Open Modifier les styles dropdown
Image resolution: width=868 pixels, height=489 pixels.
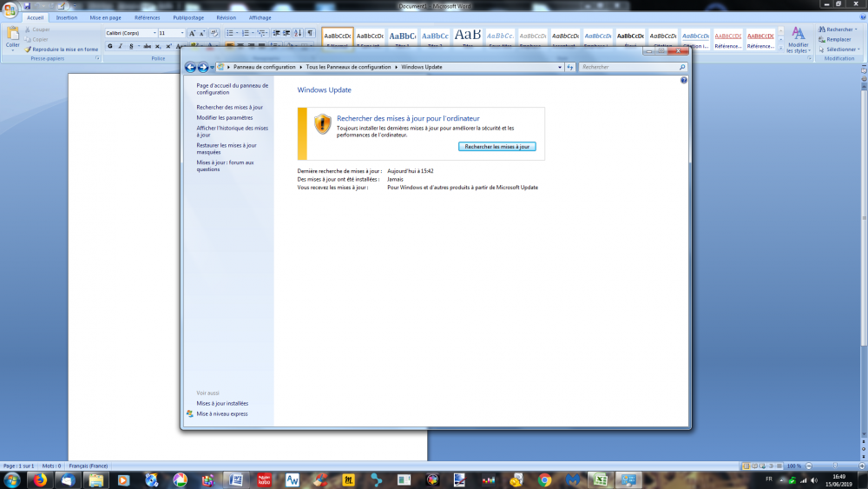pyautogui.click(x=798, y=40)
